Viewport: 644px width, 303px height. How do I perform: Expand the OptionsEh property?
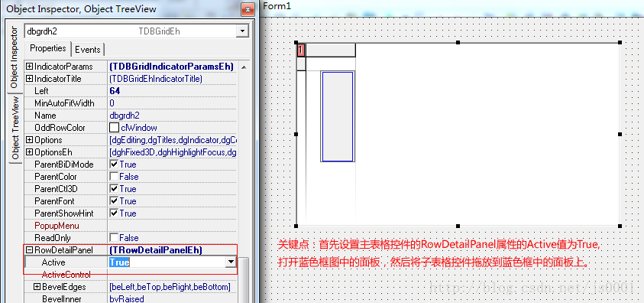click(30, 152)
